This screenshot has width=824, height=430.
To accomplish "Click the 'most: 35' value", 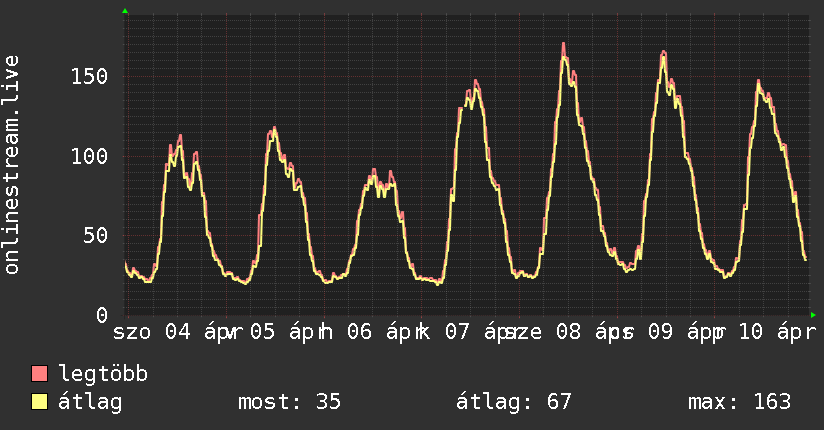I will [290, 402].
